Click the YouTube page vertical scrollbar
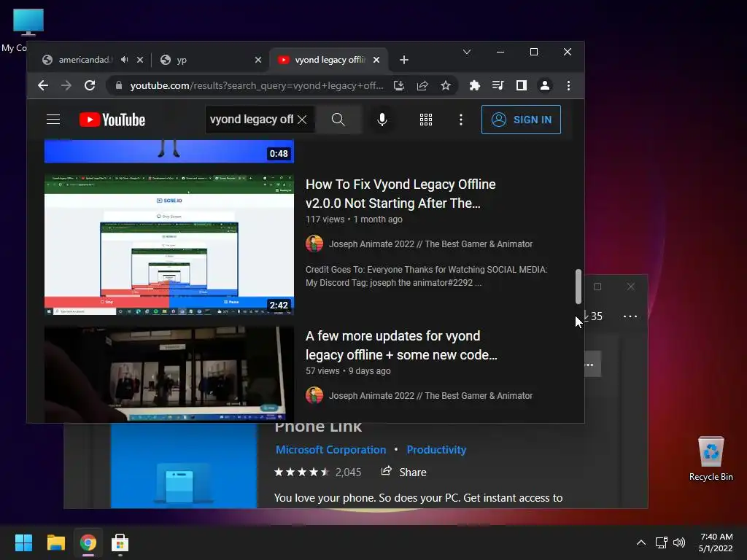The height and width of the screenshot is (560, 747). point(578,286)
